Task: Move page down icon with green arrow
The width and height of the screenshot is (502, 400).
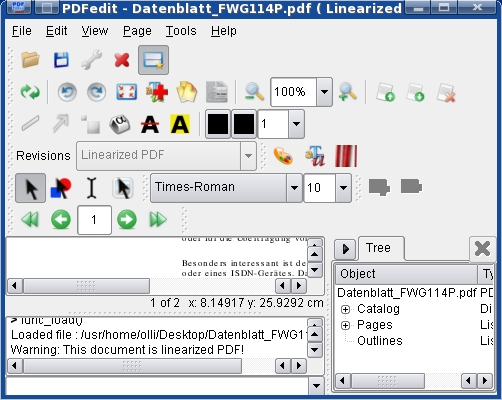Action: (x=415, y=92)
